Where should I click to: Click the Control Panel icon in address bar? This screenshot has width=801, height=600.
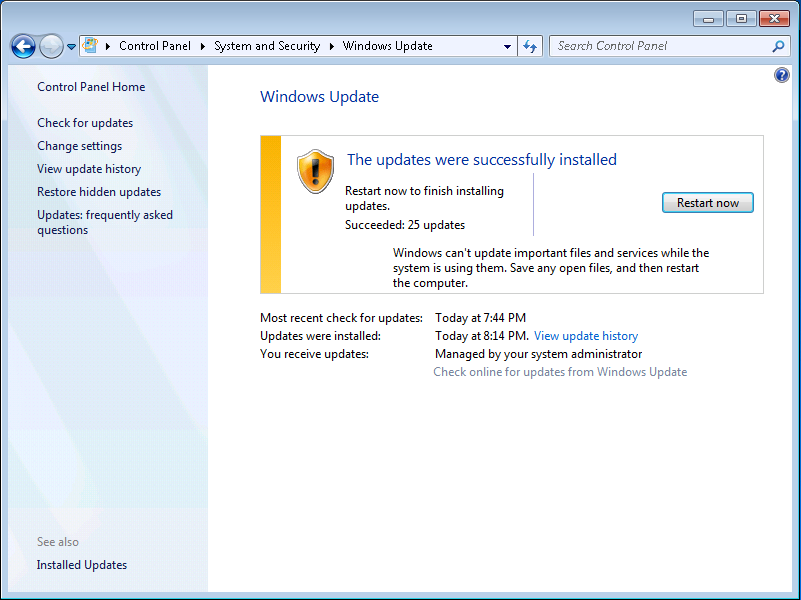[90, 46]
